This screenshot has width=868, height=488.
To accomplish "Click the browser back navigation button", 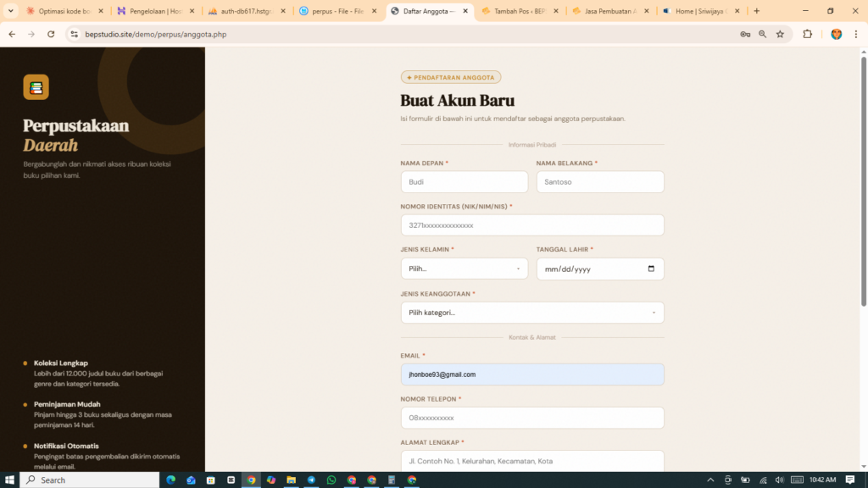I will (x=10, y=35).
